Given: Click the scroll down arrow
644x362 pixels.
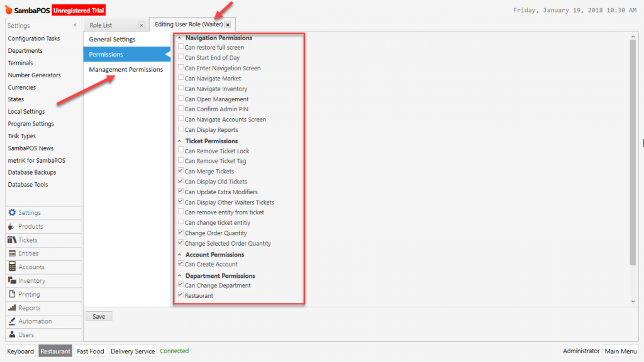Looking at the screenshot, I should pyautogui.click(x=633, y=301).
